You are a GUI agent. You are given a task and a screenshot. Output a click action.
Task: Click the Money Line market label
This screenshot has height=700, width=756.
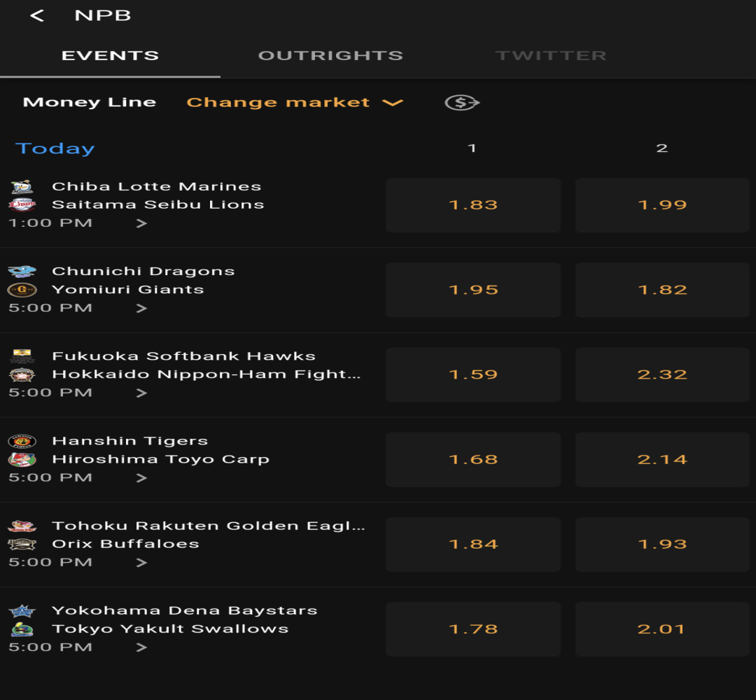point(90,102)
